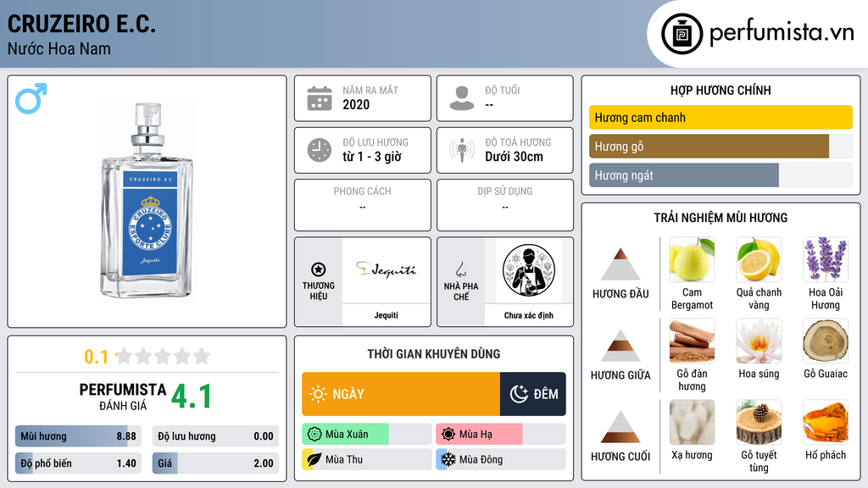Image resolution: width=868 pixels, height=488 pixels.
Task: Click the sillage icon beside Độ toả hương
Action: (462, 150)
